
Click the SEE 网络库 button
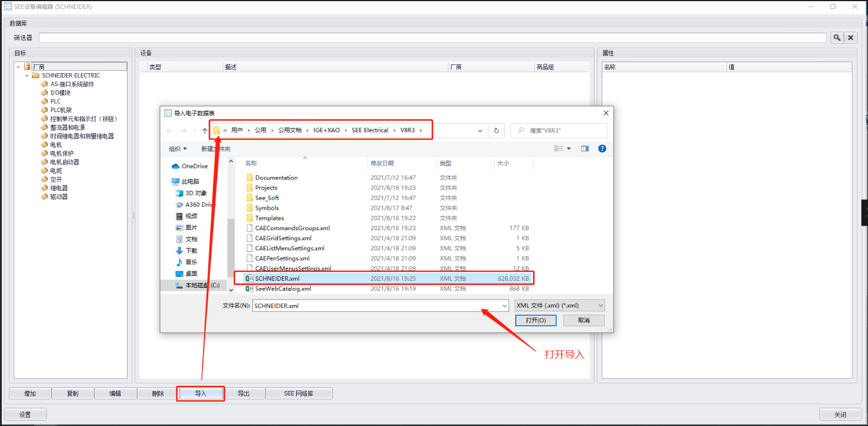(x=299, y=393)
